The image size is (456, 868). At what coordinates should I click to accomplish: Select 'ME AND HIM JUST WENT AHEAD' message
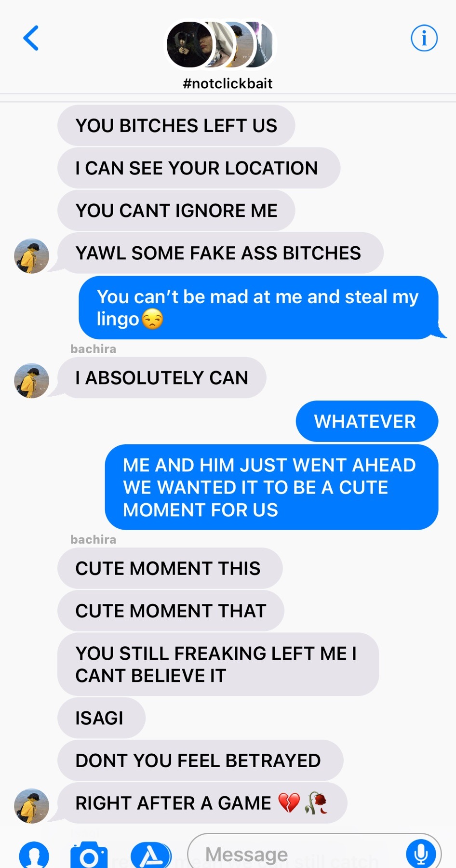pyautogui.click(x=271, y=487)
